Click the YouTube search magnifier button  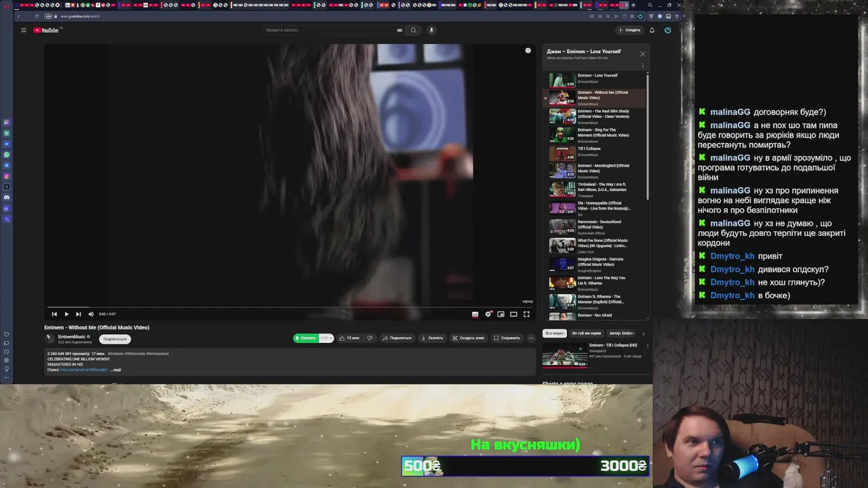tap(413, 30)
